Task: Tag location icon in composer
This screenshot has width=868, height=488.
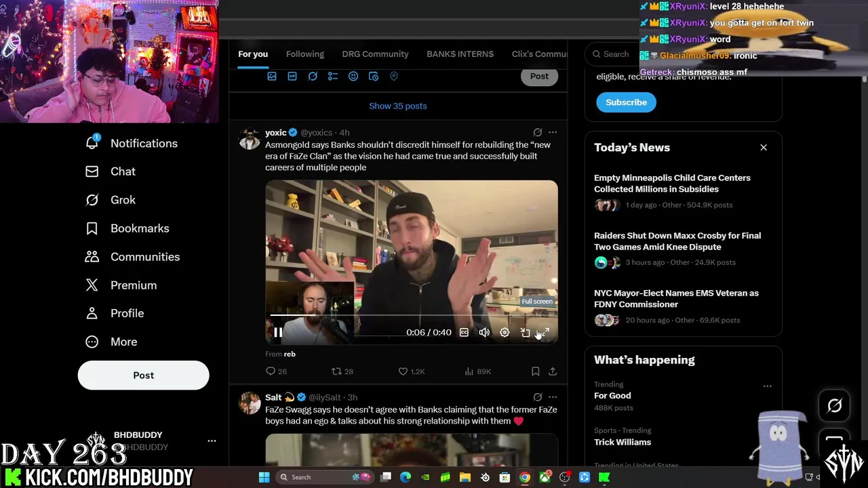Action: [394, 77]
